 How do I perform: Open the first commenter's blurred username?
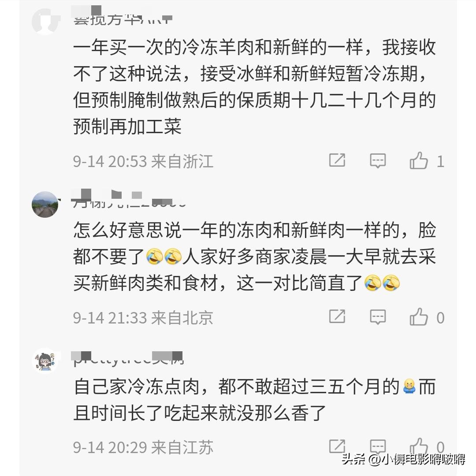coord(123,16)
